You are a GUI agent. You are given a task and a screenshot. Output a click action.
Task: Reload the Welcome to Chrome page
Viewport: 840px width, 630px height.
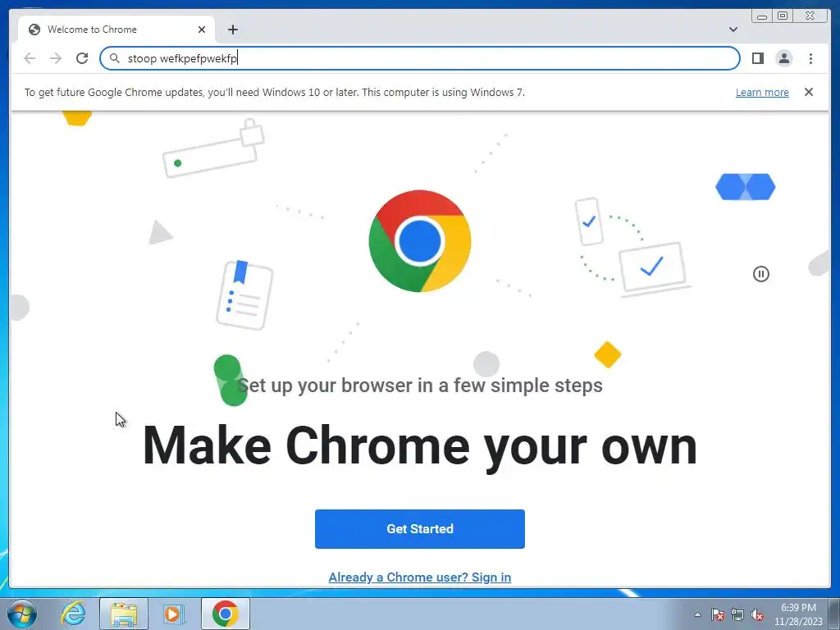(82, 58)
